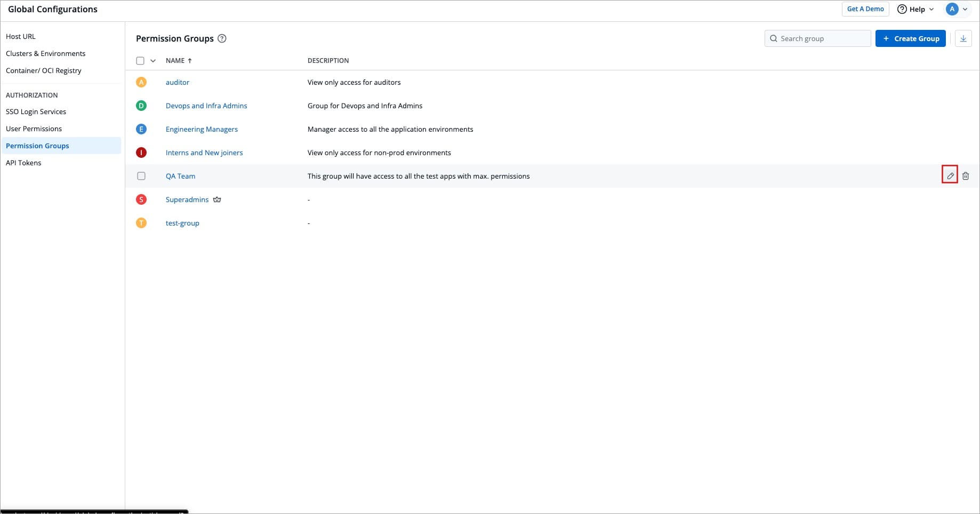Open the Permission Groups help question icon

pyautogui.click(x=222, y=38)
